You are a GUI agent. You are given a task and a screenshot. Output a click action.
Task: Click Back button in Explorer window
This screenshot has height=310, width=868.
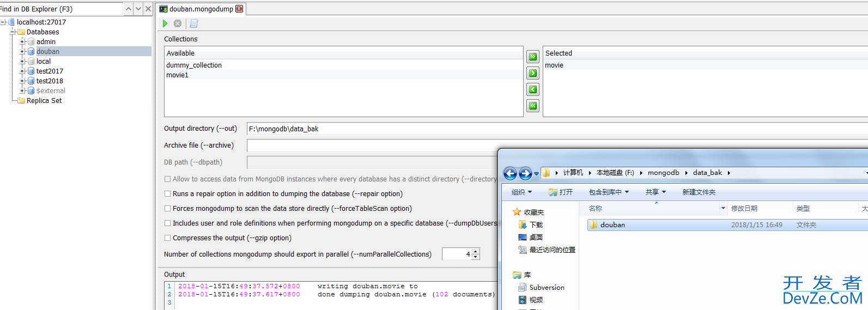pyautogui.click(x=510, y=173)
